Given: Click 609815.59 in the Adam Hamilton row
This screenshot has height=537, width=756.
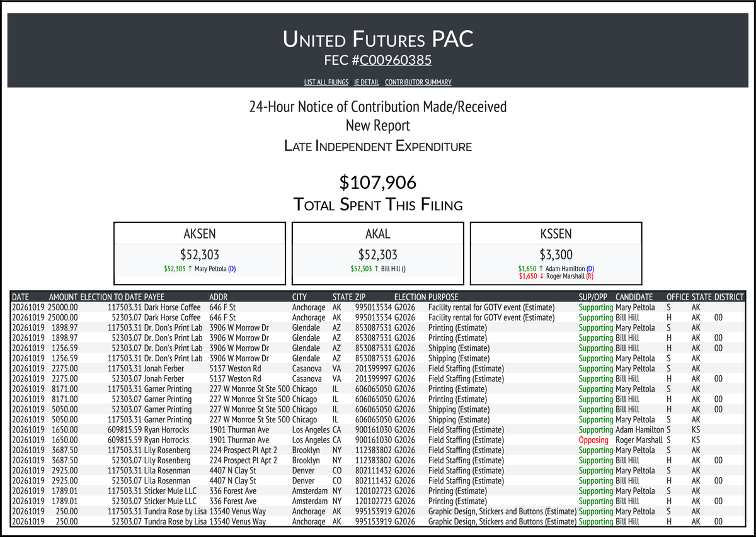Looking at the screenshot, I should tap(125, 430).
